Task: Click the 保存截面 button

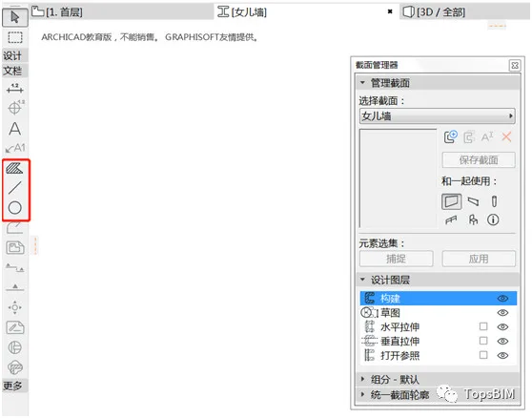Action: [479, 160]
